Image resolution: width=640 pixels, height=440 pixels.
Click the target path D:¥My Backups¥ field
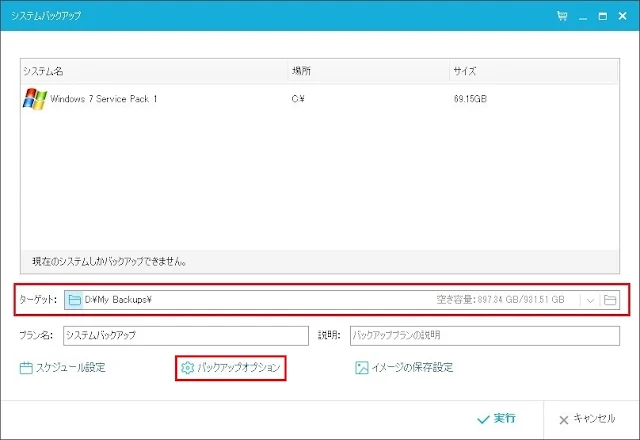(342, 300)
